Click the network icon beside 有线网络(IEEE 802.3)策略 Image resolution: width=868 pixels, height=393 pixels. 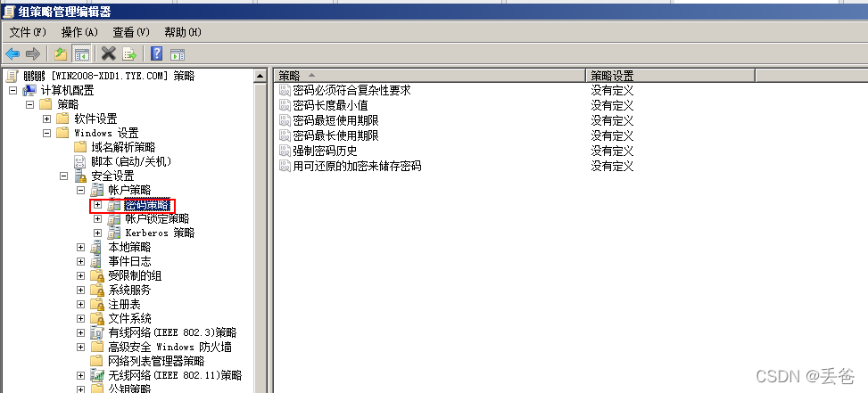pyautogui.click(x=97, y=332)
